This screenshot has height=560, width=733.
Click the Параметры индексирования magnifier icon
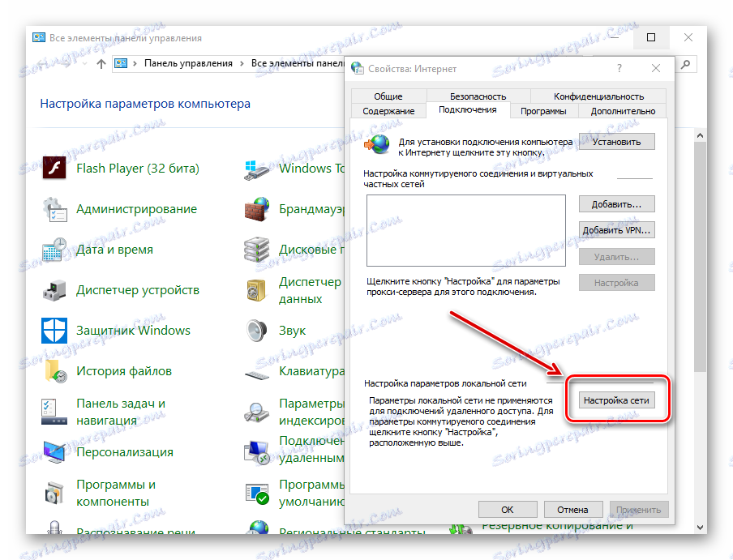click(x=257, y=413)
